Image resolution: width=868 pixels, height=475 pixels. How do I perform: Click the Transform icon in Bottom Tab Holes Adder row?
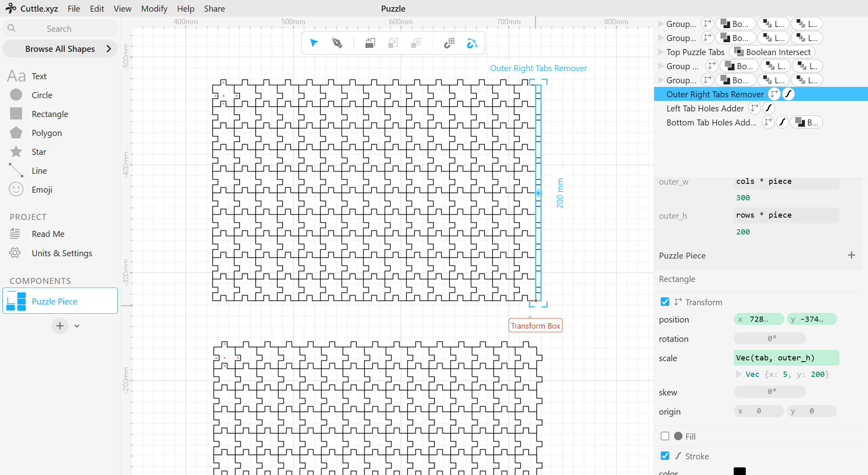768,122
